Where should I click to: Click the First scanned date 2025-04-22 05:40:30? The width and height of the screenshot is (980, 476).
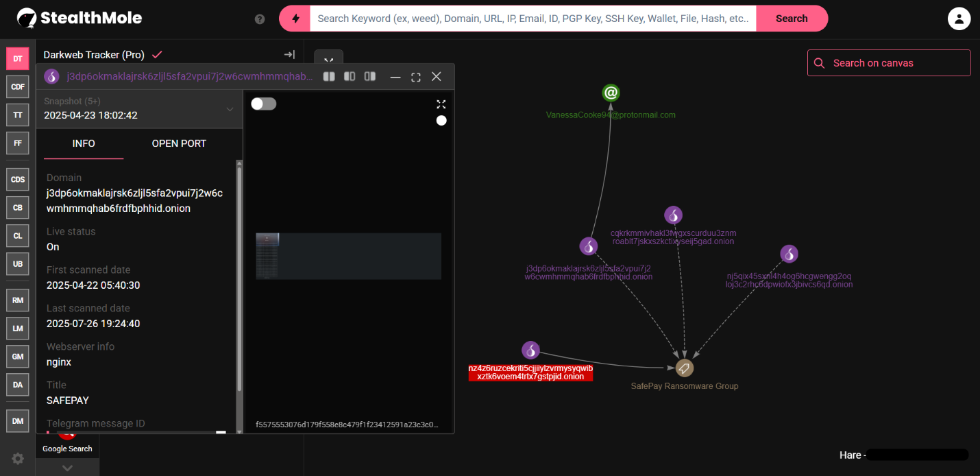coord(93,285)
